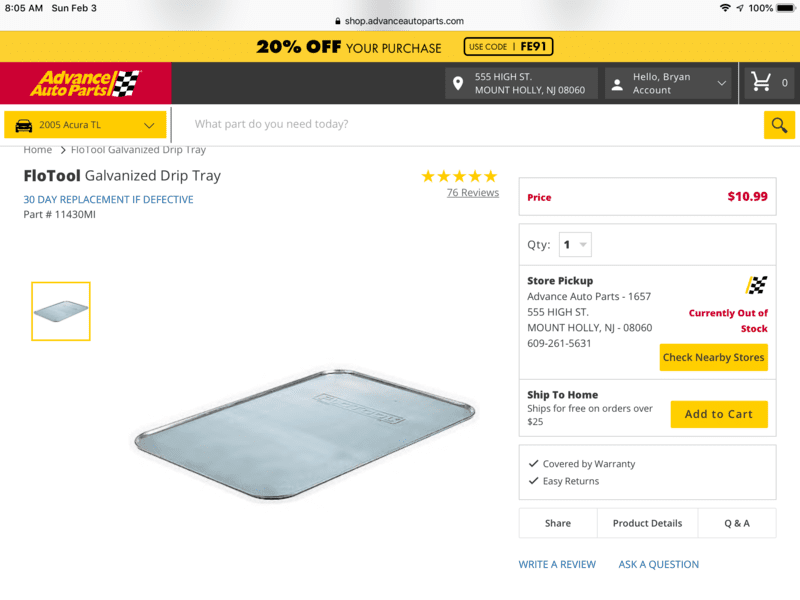
Task: Click the Check Nearby Stores button
Action: (x=713, y=357)
